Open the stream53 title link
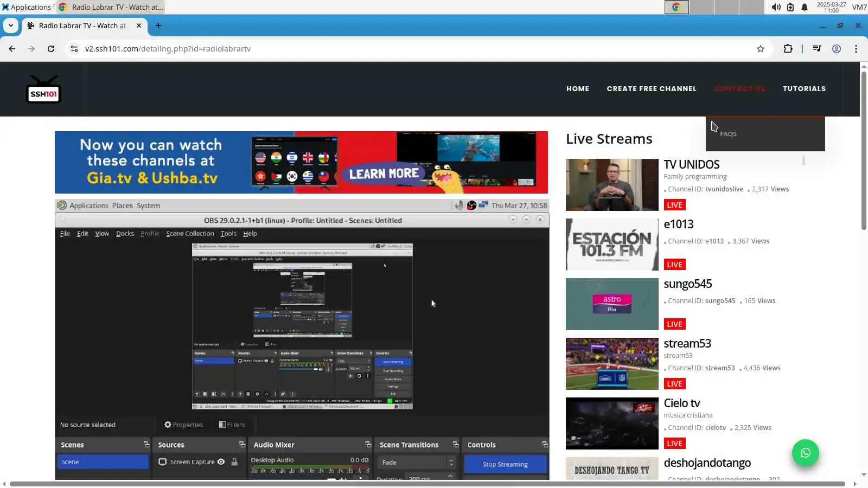868x488 pixels. (687, 343)
